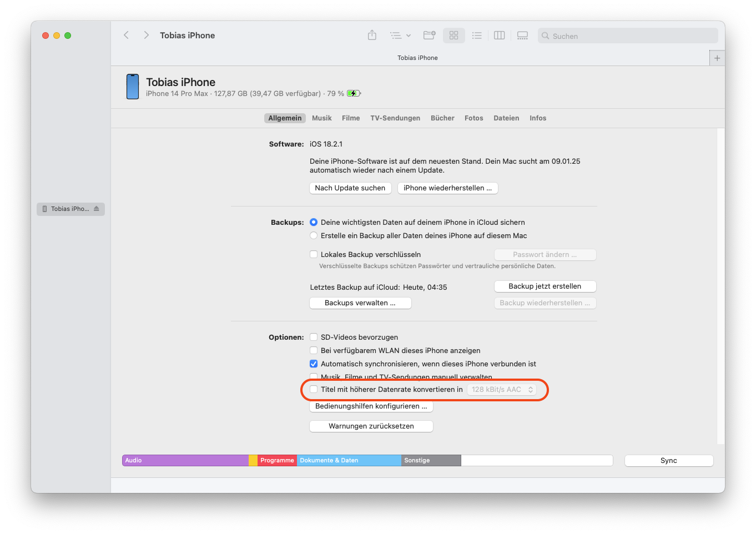Click the magnifier search icon
The width and height of the screenshot is (756, 534).
coord(546,36)
